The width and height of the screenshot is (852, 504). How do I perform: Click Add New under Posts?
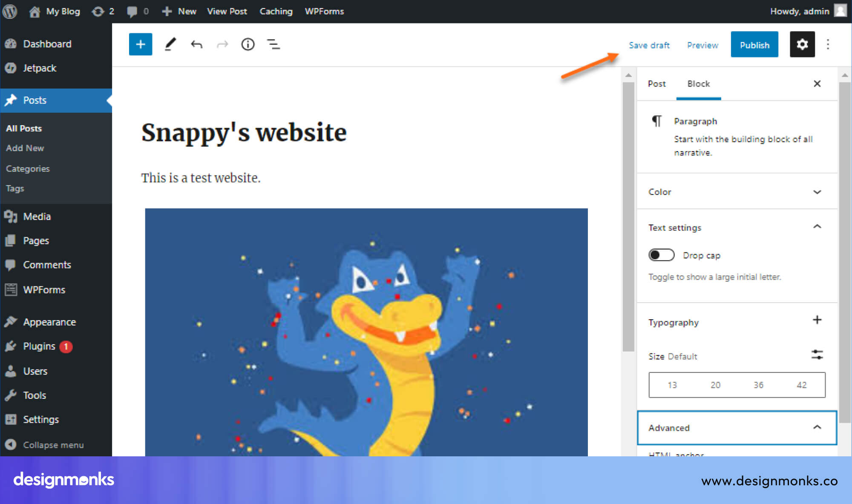(25, 148)
